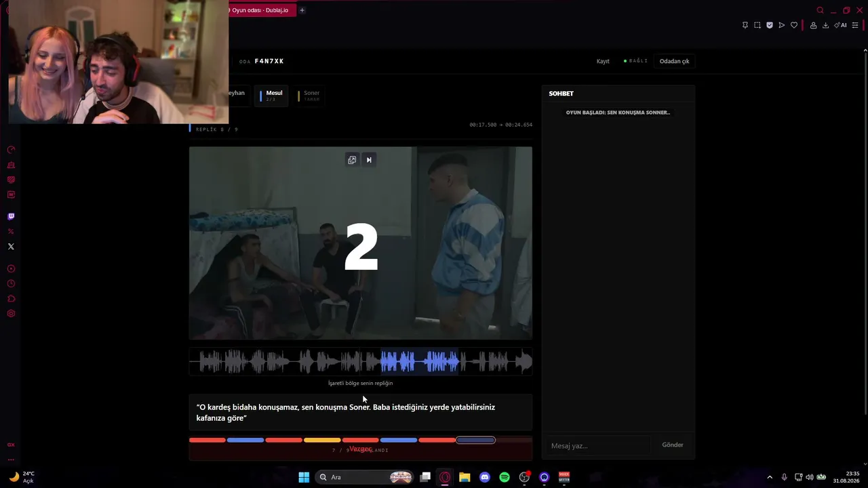Screen dimensions: 868x488
Task: Click the microphone icon in system tray
Action: coord(785,477)
